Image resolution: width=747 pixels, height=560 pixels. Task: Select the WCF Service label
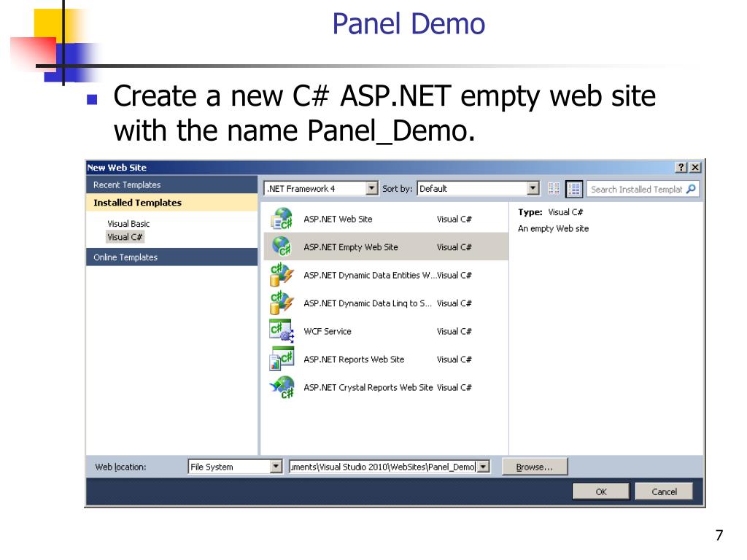328,332
